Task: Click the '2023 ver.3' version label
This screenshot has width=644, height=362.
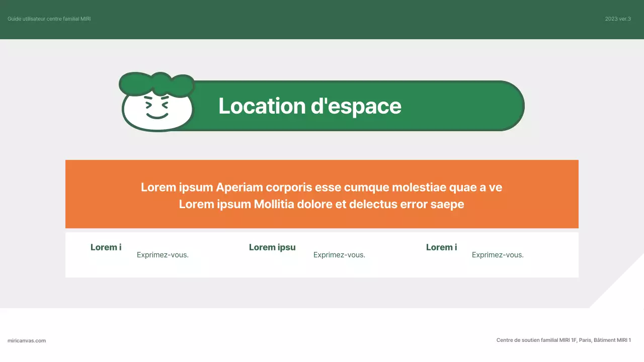Action: coord(618,19)
